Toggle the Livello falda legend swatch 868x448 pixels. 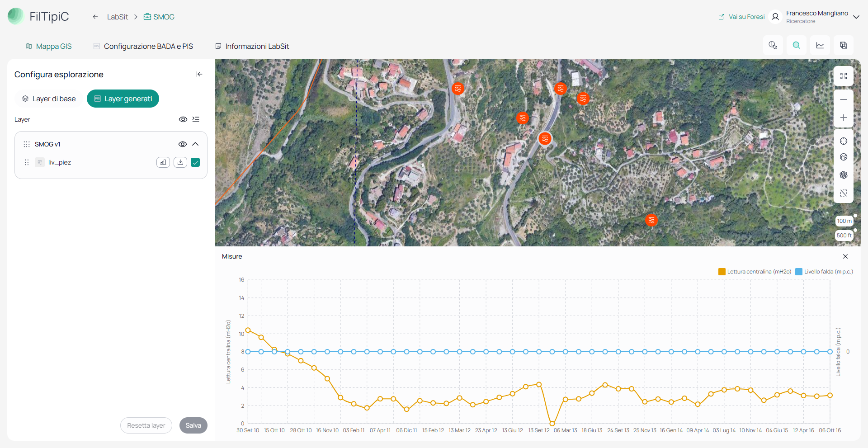[799, 272]
